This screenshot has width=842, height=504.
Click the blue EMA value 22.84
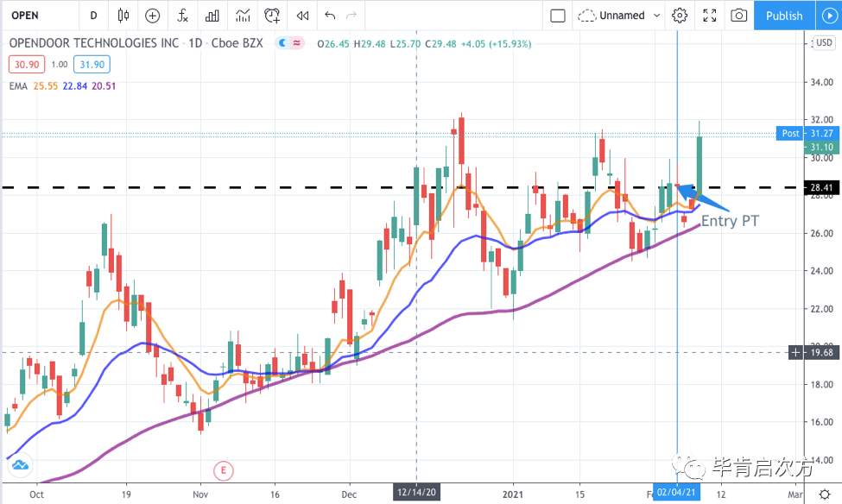coord(74,86)
